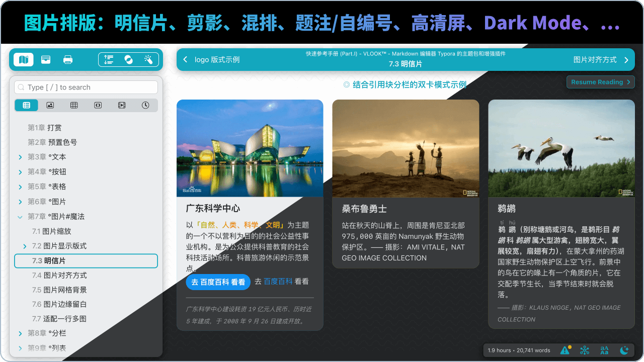
Task: Expand the '第8章 °分栏' chapter
Action: pyautogui.click(x=20, y=333)
